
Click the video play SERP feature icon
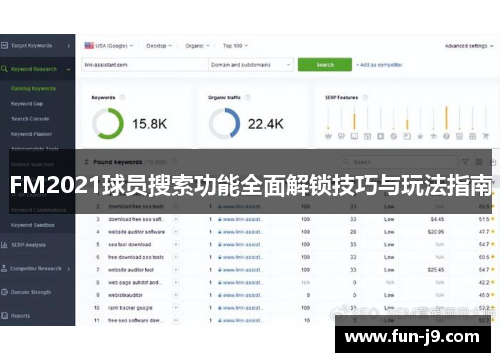coord(381,136)
